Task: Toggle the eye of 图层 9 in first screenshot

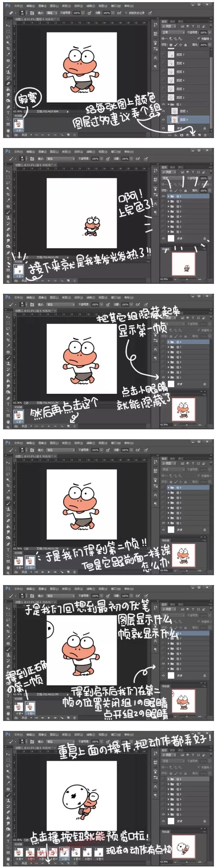Action: (x=163, y=120)
